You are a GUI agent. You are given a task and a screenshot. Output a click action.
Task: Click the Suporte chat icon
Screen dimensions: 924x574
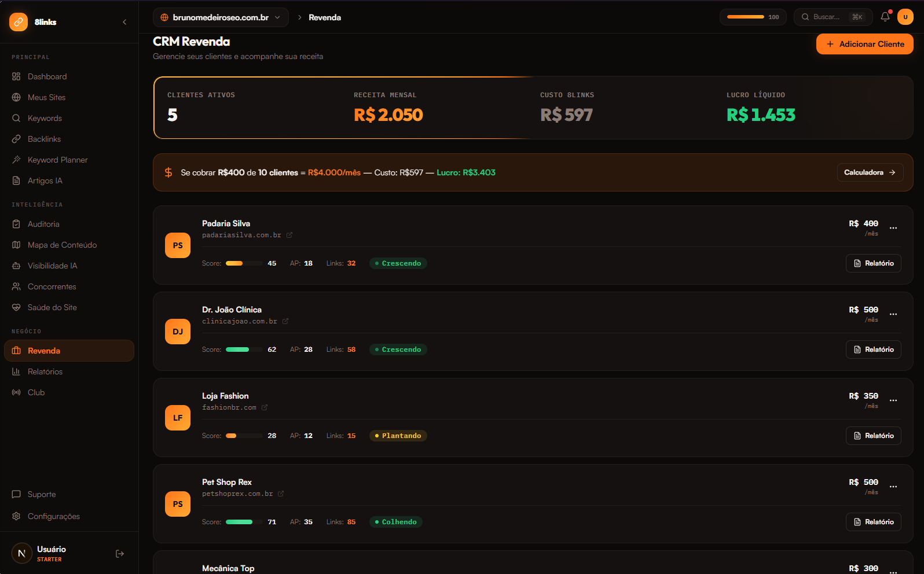[16, 494]
